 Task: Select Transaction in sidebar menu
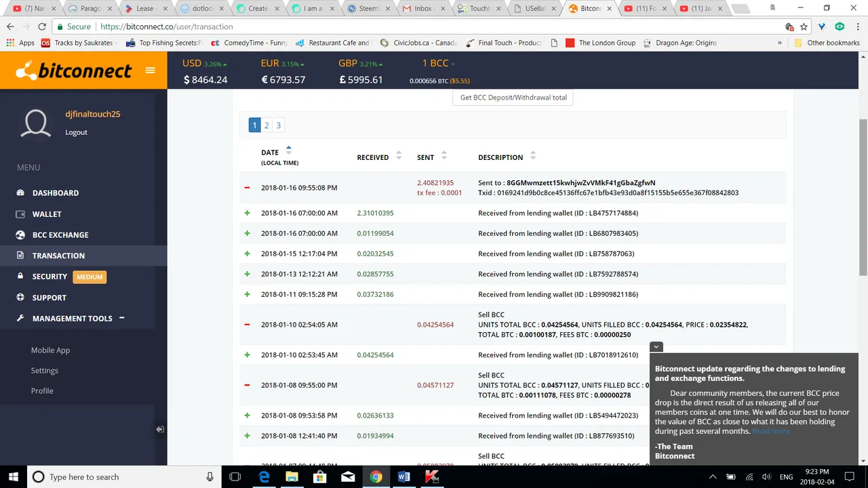click(x=58, y=256)
